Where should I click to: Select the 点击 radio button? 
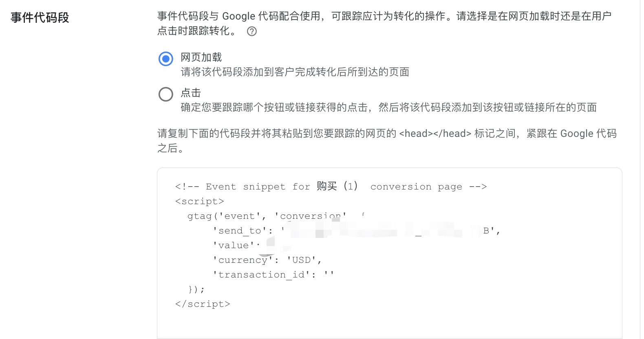click(x=165, y=94)
